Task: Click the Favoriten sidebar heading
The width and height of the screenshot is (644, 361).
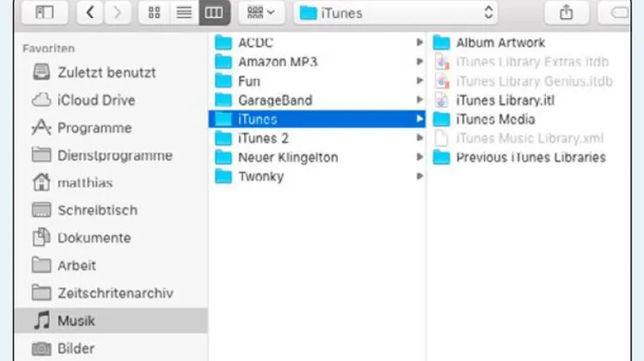Action: 48,48
